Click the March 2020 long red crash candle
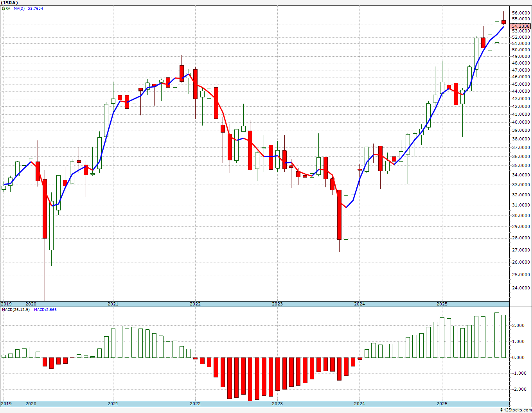 pyautogui.click(x=45, y=209)
